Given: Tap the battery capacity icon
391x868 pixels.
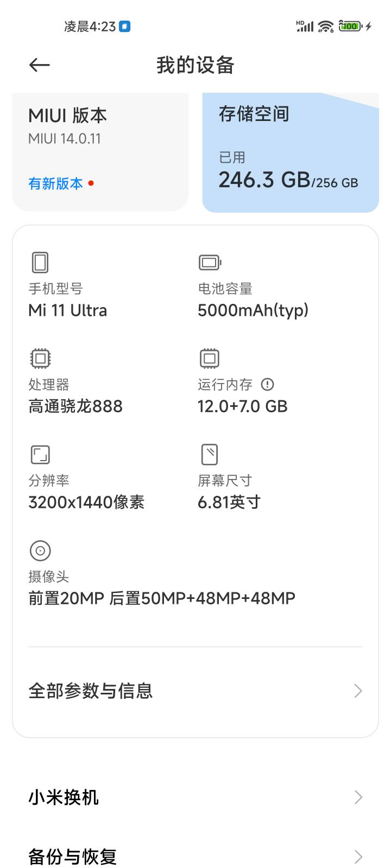Looking at the screenshot, I should 210,263.
